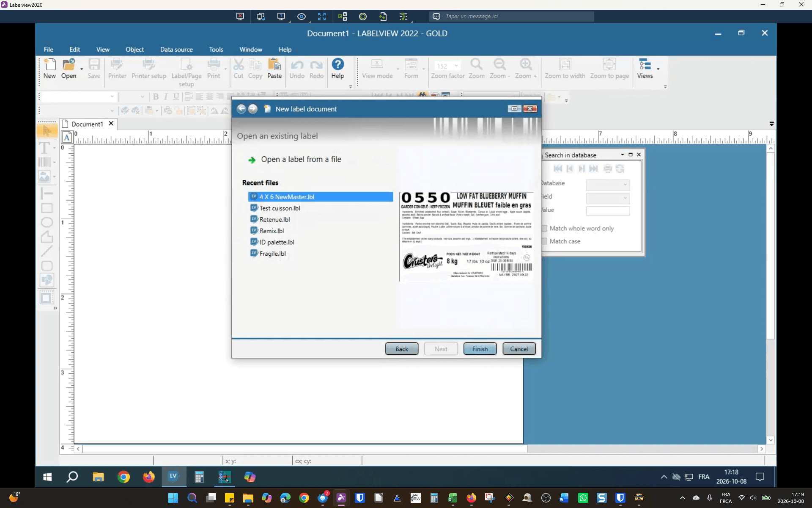812x508 pixels.
Task: Switch to the Document1 tab
Action: click(x=87, y=124)
